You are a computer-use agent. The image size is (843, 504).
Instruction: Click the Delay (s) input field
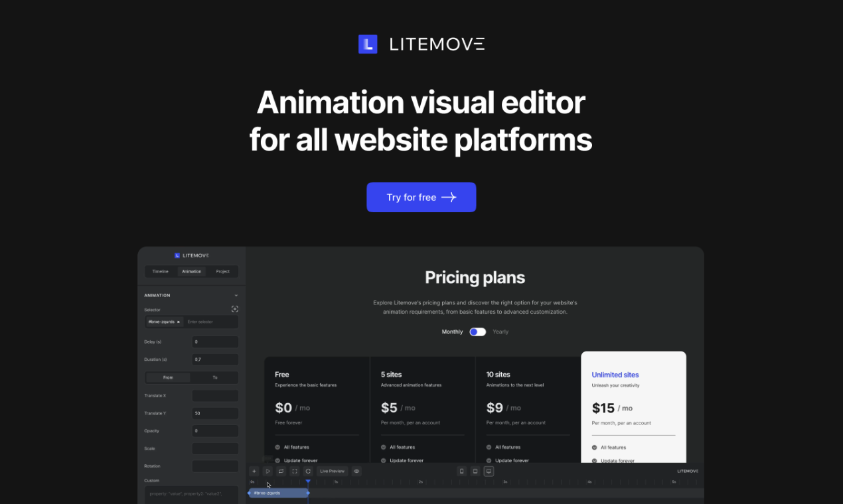(x=215, y=342)
